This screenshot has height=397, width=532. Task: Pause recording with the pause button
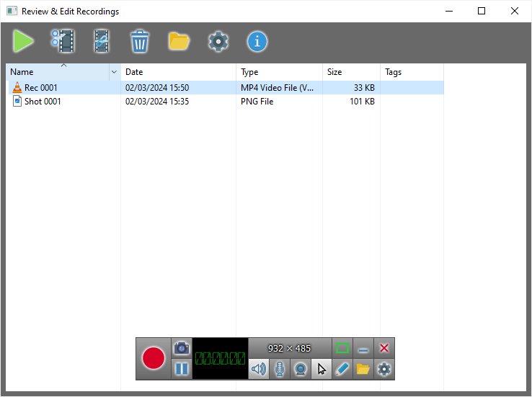click(182, 369)
